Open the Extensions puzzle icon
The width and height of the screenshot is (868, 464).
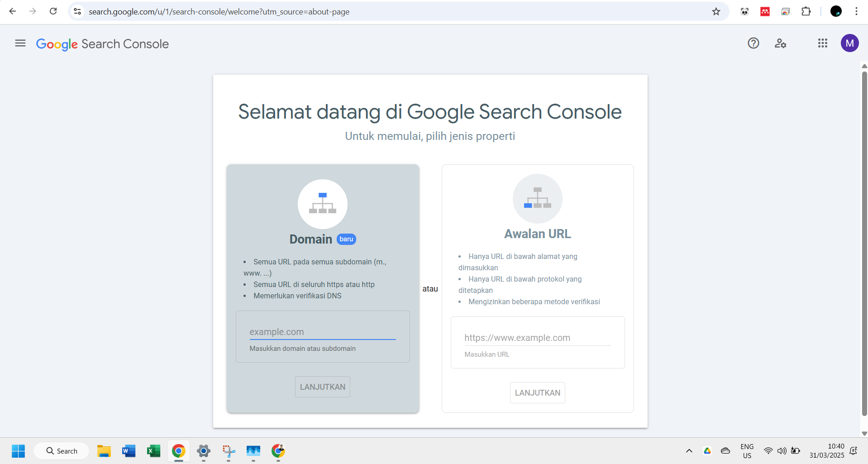point(806,11)
